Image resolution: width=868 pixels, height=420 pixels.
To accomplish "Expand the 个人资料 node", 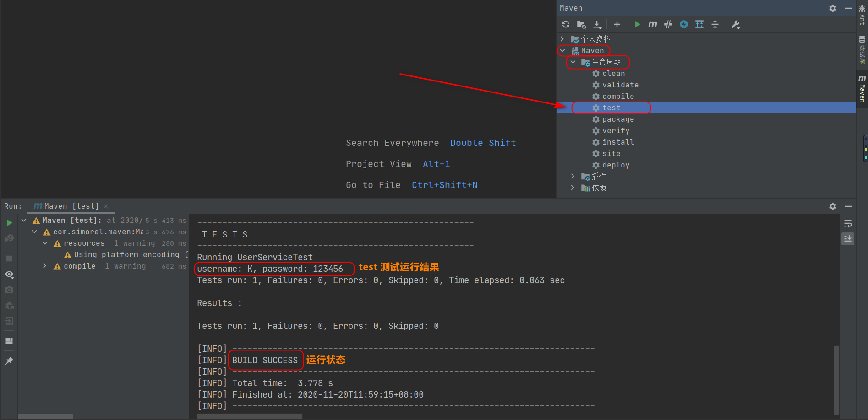I will (x=562, y=39).
